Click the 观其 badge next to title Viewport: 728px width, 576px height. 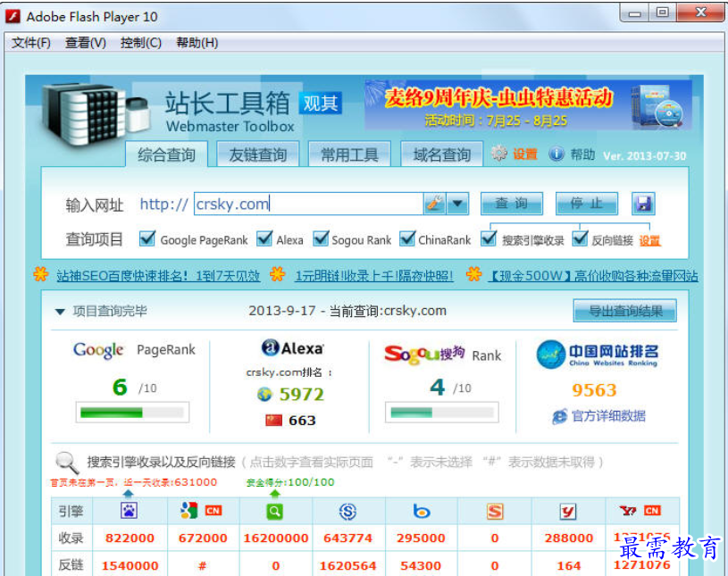pyautogui.click(x=321, y=103)
